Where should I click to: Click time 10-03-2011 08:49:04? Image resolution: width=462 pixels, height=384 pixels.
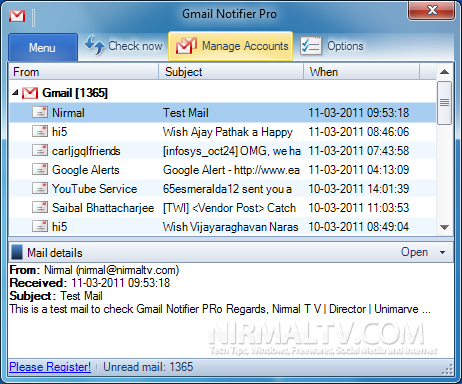(x=358, y=227)
